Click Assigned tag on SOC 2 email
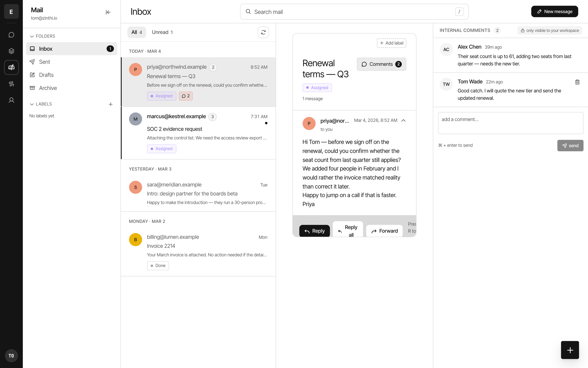Image resolution: width=588 pixels, height=368 pixels. [x=161, y=149]
